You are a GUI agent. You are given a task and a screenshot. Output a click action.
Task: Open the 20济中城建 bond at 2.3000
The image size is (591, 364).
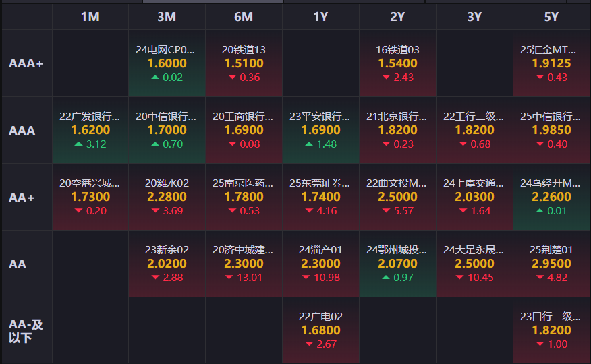click(244, 264)
